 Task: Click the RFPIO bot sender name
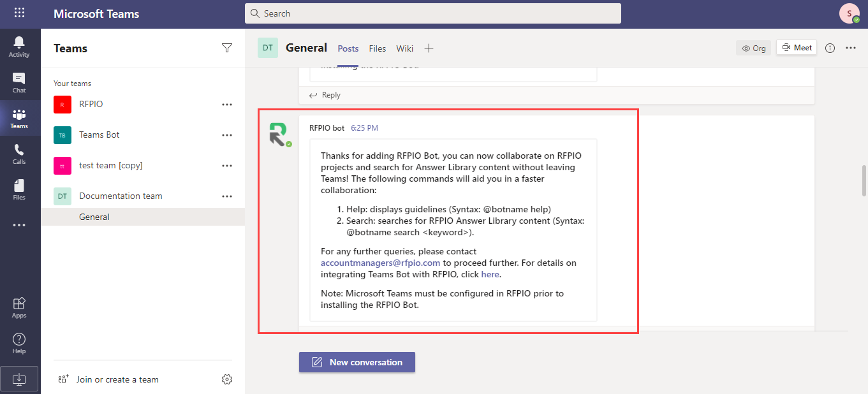click(327, 128)
